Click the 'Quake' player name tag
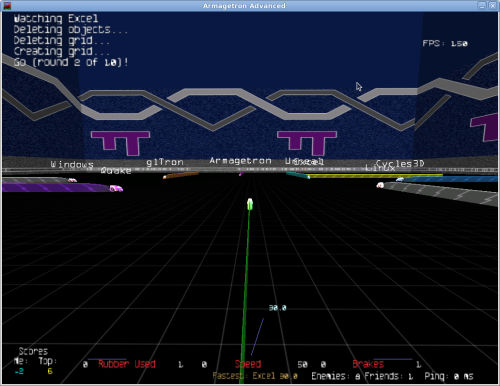The image size is (500, 386). tap(116, 171)
